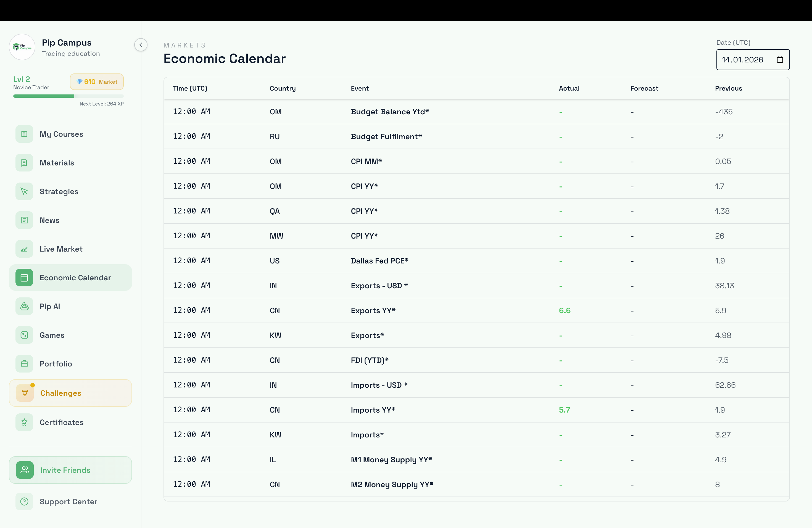Click the Certificates star badge icon
The image size is (812, 528).
[x=24, y=422]
